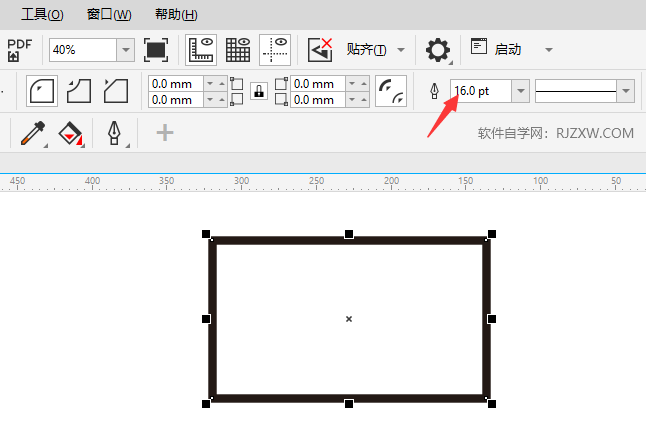Image resolution: width=646 pixels, height=446 pixels.
Task: Click the left-middle handle of the rectangle
Action: 206,319
